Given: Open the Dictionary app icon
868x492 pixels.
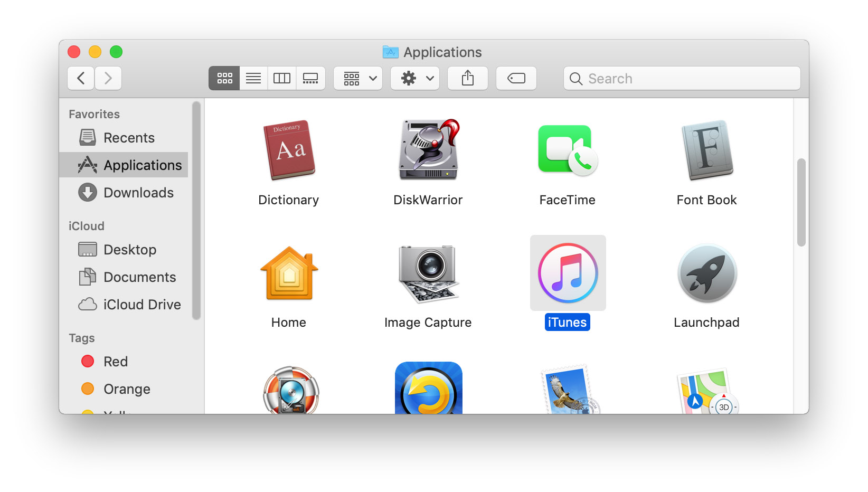Looking at the screenshot, I should (289, 150).
